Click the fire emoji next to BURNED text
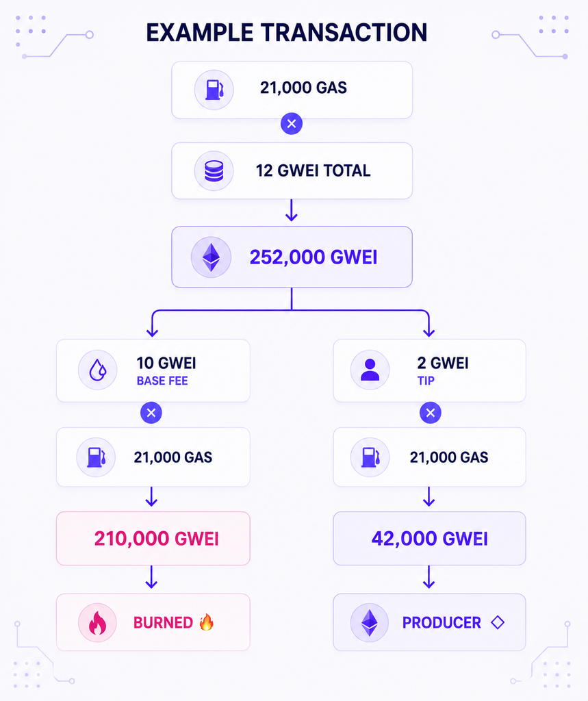Screen dimensions: 588x701 (x=207, y=622)
